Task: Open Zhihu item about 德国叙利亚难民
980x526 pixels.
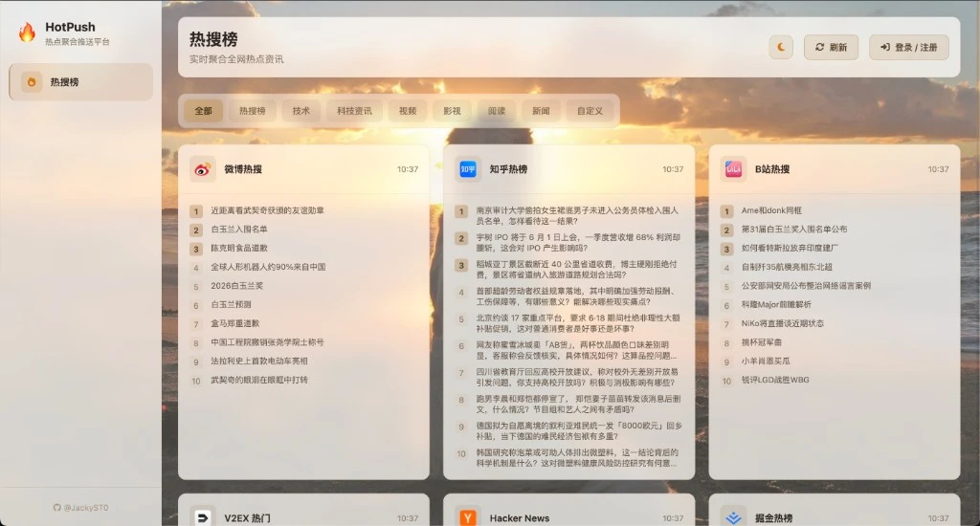Action: pyautogui.click(x=579, y=431)
